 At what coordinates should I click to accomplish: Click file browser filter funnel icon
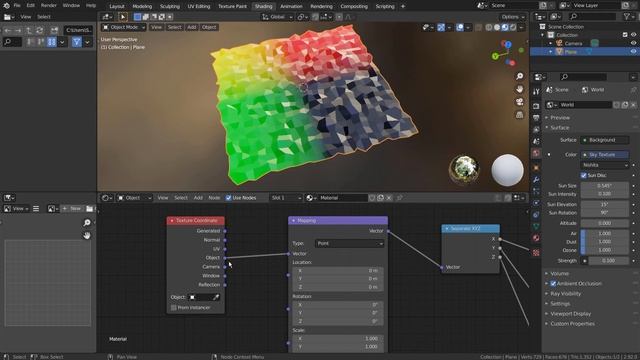pyautogui.click(x=76, y=42)
